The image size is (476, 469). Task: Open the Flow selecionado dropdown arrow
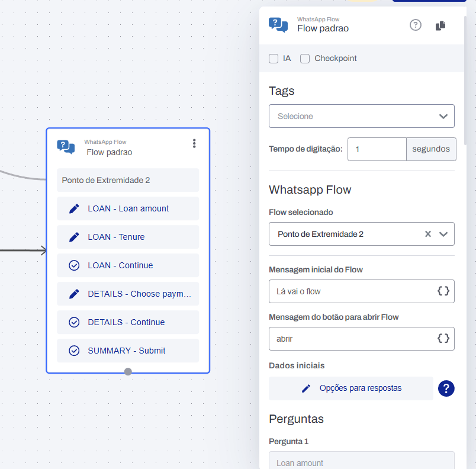pos(443,234)
